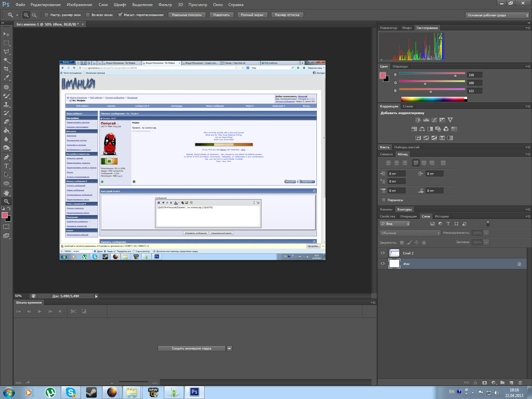Image resolution: width=532 pixels, height=399 pixels.
Task: Click the Zoom Out icon in options bar
Action: [x=34, y=15]
